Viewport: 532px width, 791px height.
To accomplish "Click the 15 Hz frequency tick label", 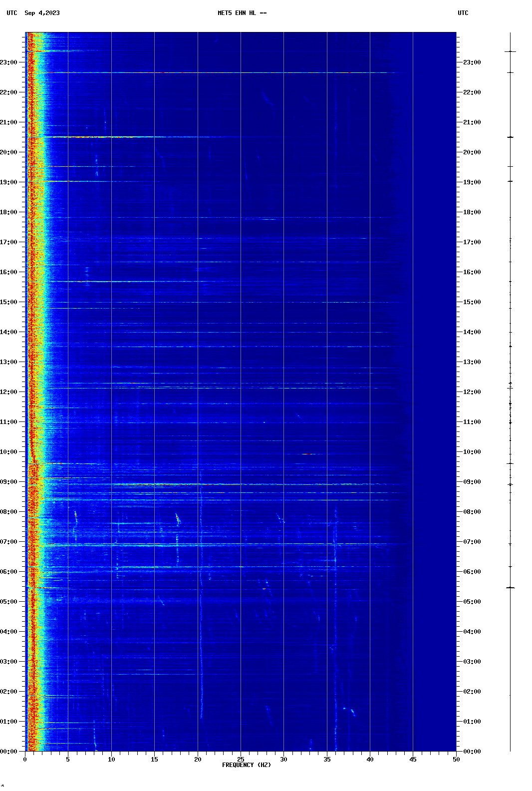I will tap(154, 760).
